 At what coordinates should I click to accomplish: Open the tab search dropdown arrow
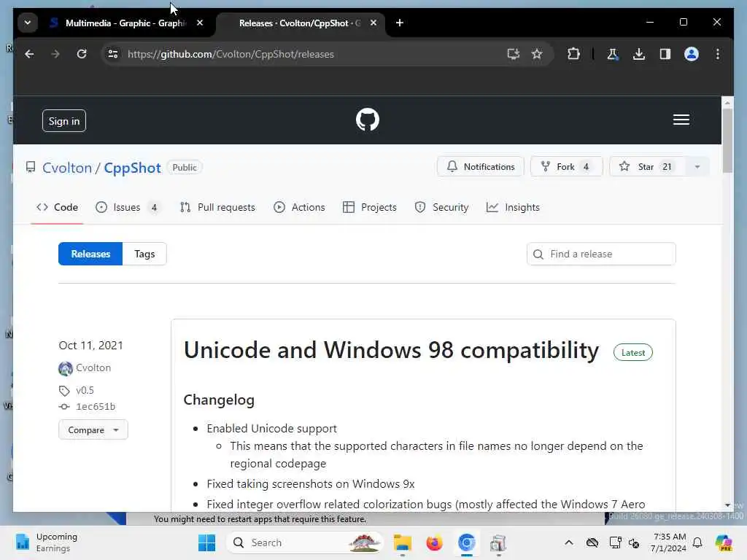(x=28, y=23)
